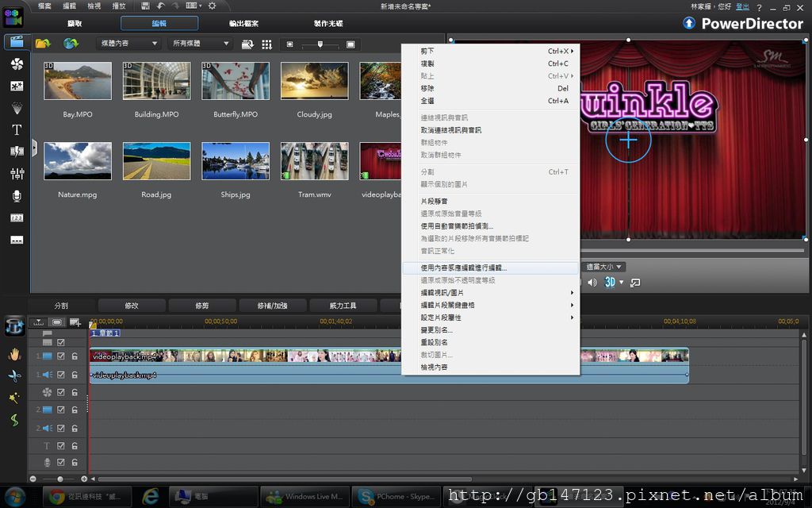This screenshot has width=812, height=508.
Task: Click the download media globe icon
Action: pyautogui.click(x=71, y=44)
